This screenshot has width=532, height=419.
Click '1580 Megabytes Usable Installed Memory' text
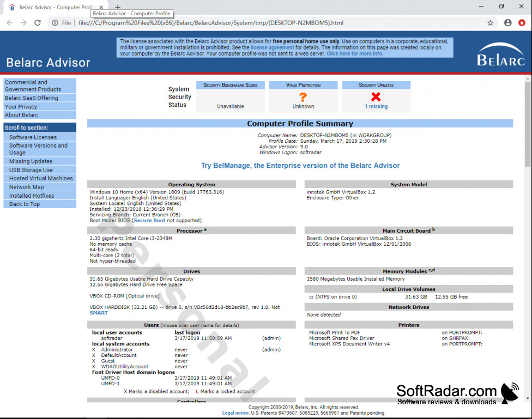355,279
